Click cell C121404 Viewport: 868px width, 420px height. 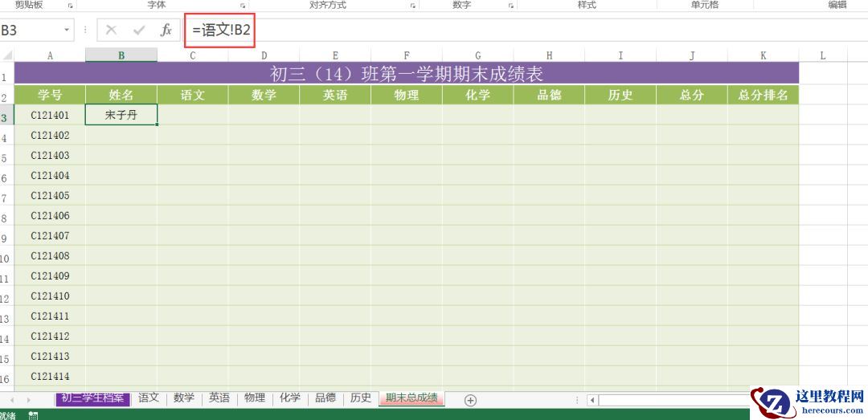pyautogui.click(x=50, y=175)
